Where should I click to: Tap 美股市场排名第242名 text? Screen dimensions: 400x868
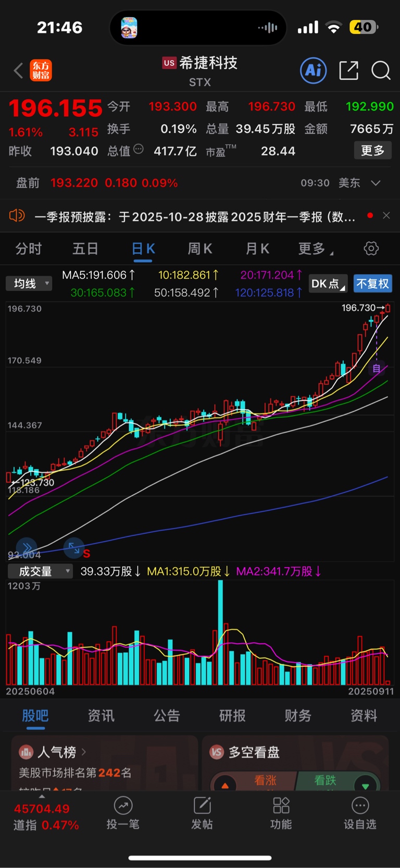pos(75,773)
